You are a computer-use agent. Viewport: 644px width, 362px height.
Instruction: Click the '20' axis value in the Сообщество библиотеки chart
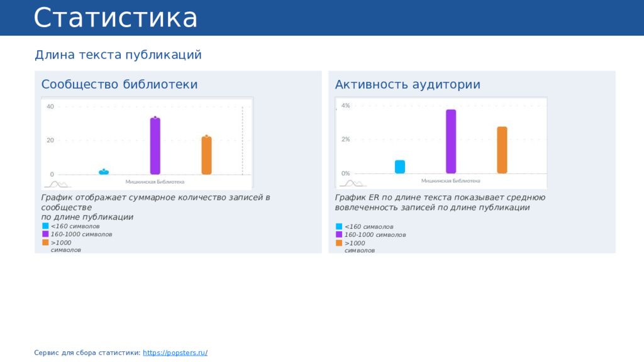[x=50, y=140]
